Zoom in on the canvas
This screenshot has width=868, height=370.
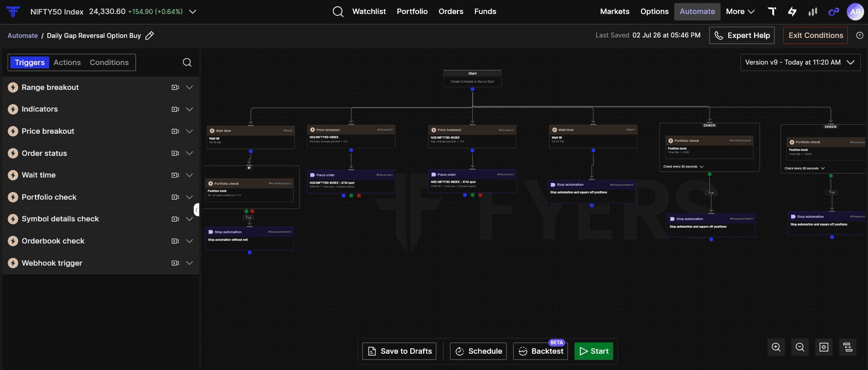click(x=776, y=347)
